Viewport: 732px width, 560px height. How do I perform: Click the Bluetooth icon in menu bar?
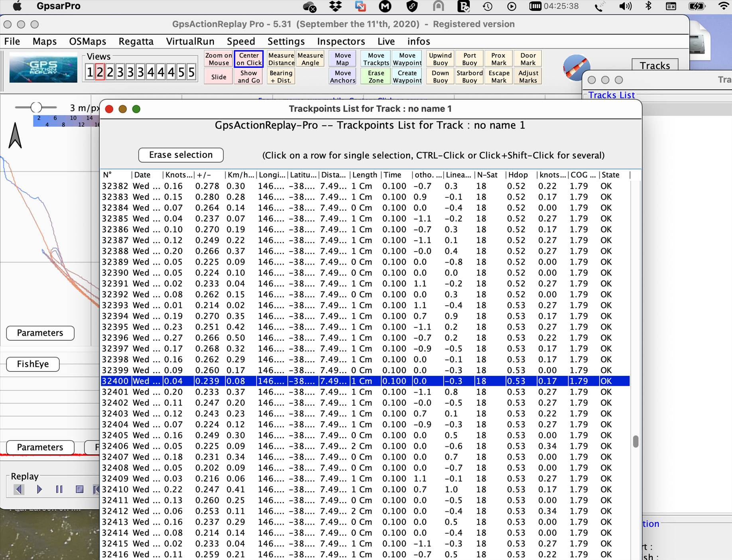(649, 6)
